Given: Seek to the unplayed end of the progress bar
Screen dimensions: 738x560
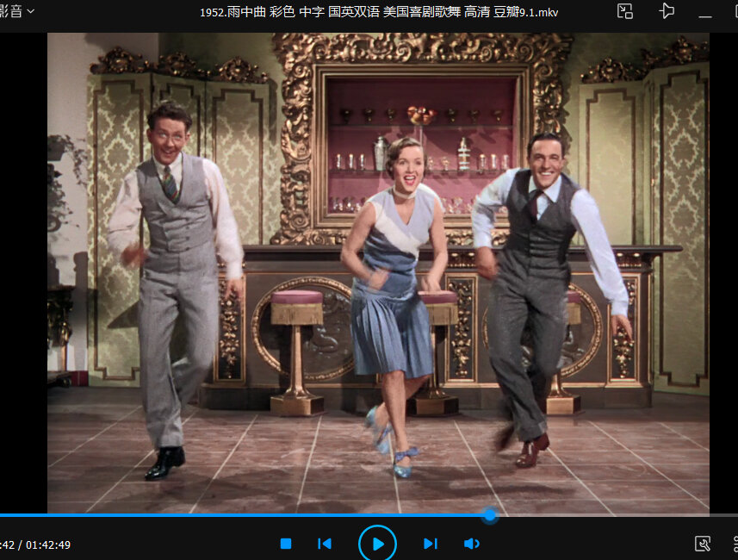Looking at the screenshot, I should click(617, 515).
